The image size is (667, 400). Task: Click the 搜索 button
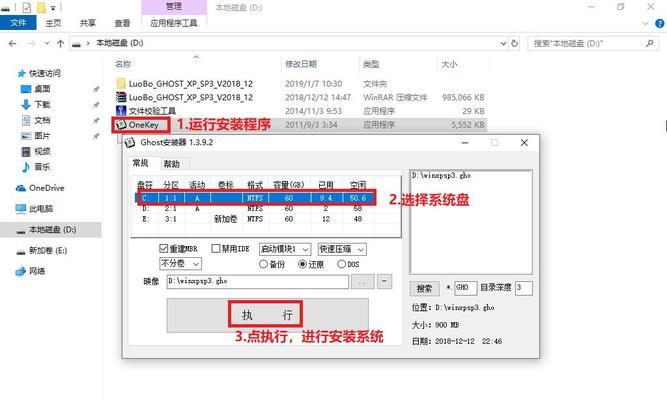coord(425,288)
